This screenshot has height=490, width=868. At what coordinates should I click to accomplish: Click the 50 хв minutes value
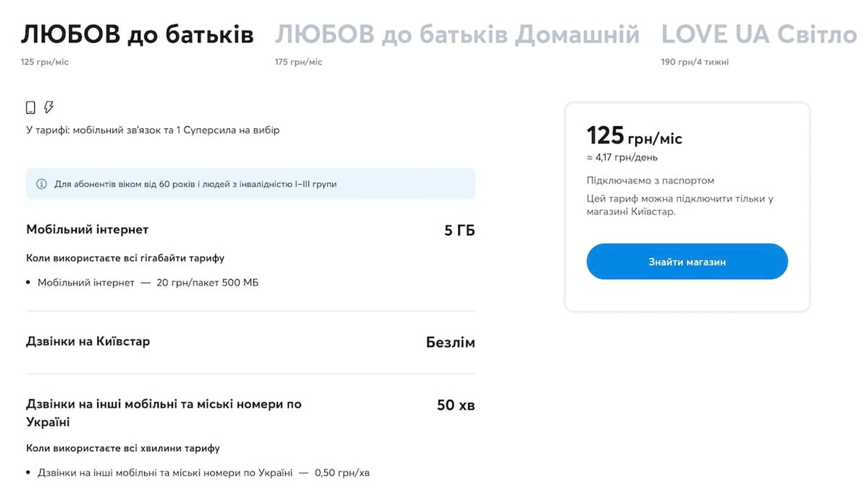tap(456, 405)
